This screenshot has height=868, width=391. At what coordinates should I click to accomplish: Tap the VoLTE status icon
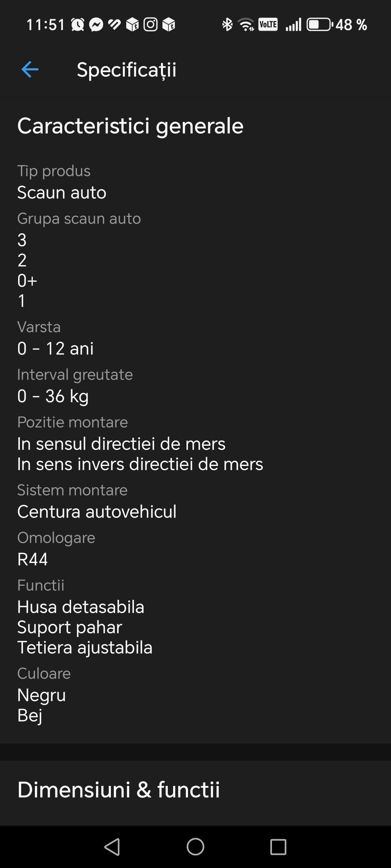coord(268,25)
